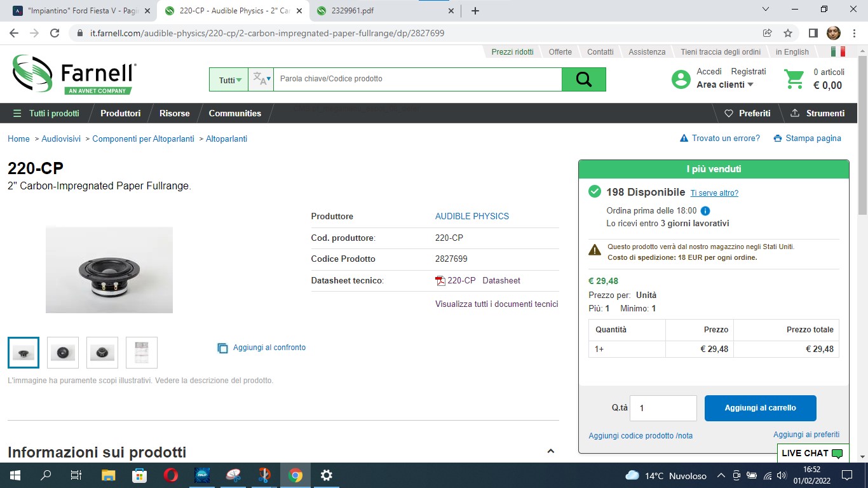This screenshot has height=488, width=868.
Task: Click the Italian flag icon
Action: (x=837, y=51)
